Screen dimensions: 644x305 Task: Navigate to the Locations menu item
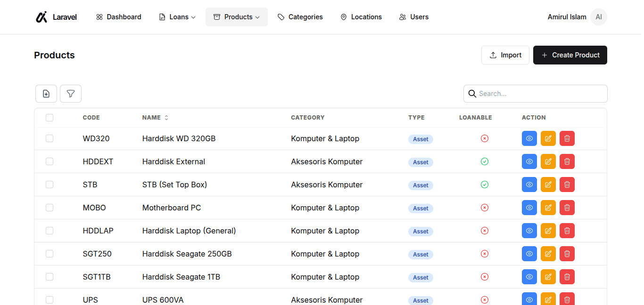coord(361,17)
